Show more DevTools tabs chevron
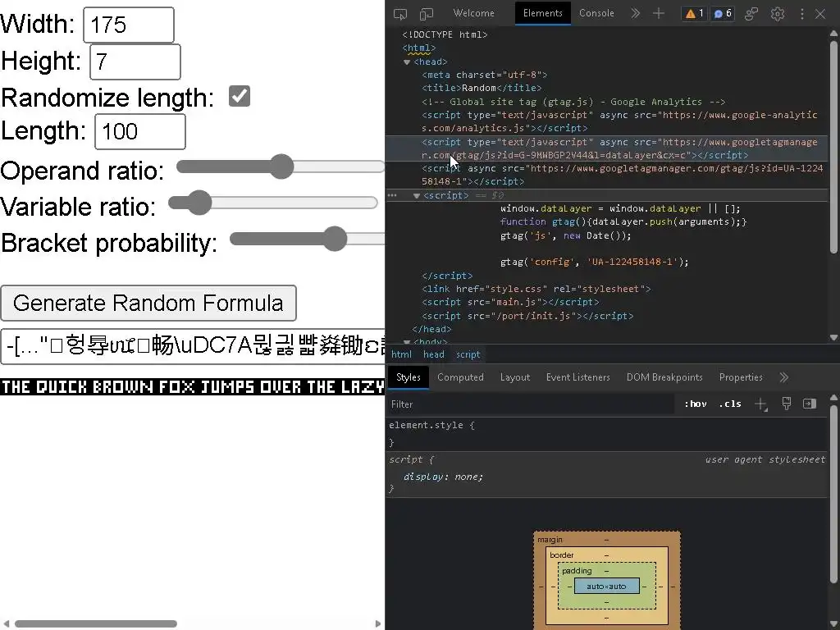The height and width of the screenshot is (630, 840). point(636,13)
